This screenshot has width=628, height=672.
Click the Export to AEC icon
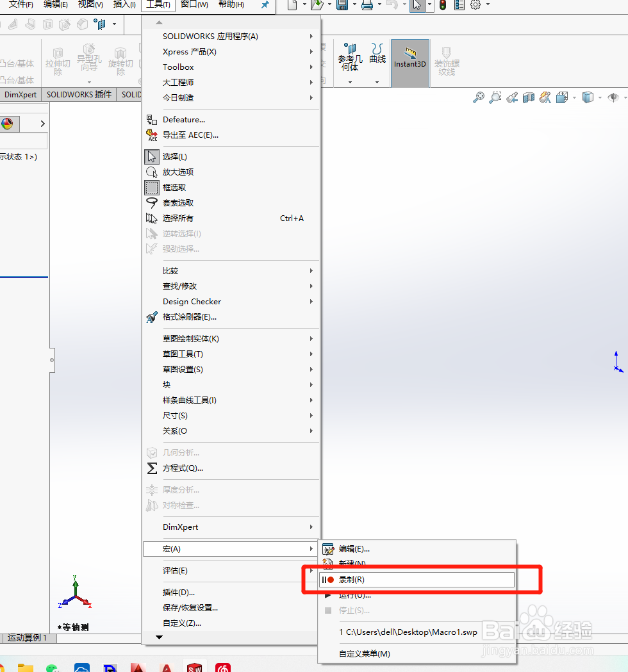click(152, 135)
